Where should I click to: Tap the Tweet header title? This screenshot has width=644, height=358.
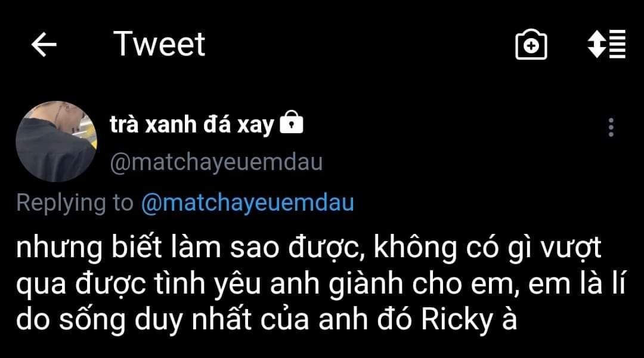[159, 44]
